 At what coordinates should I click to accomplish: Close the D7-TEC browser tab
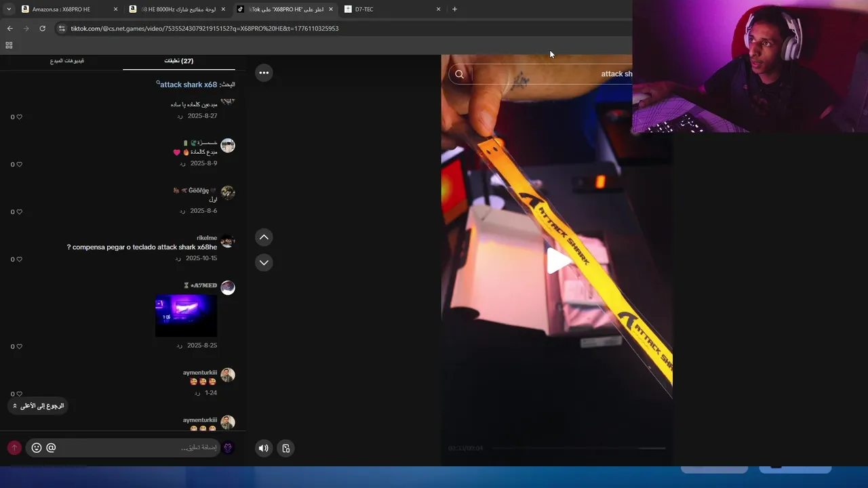[438, 9]
